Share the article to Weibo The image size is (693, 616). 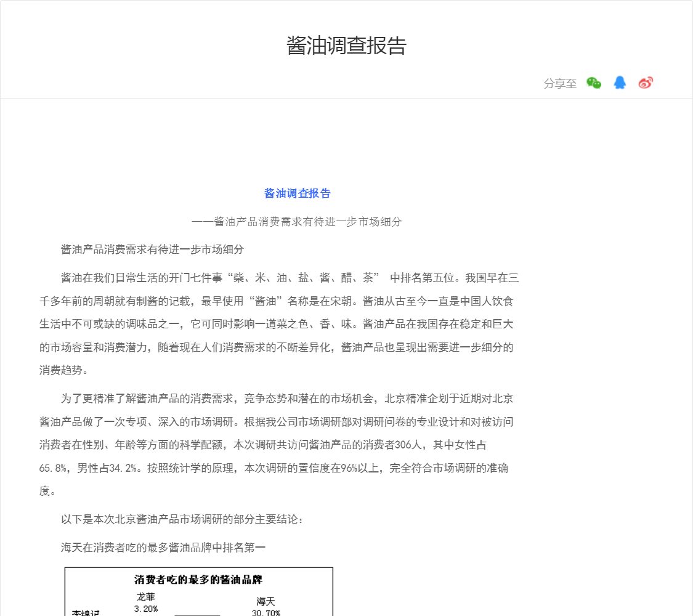646,83
